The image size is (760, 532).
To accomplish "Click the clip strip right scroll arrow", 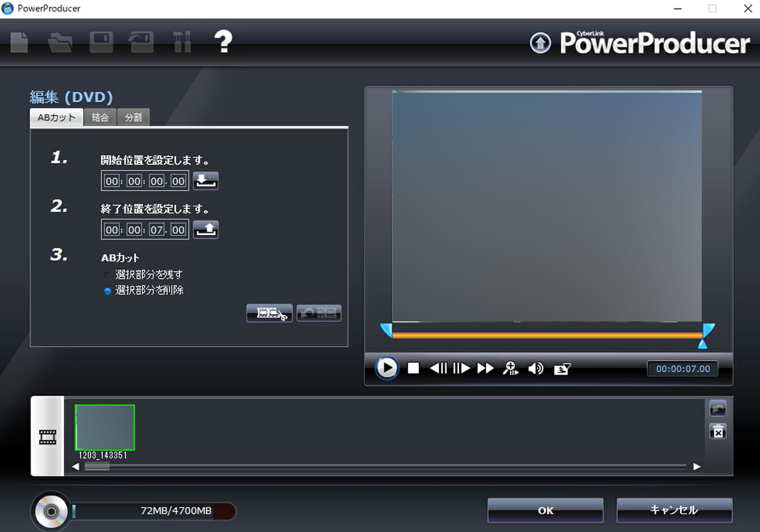I will [x=697, y=467].
